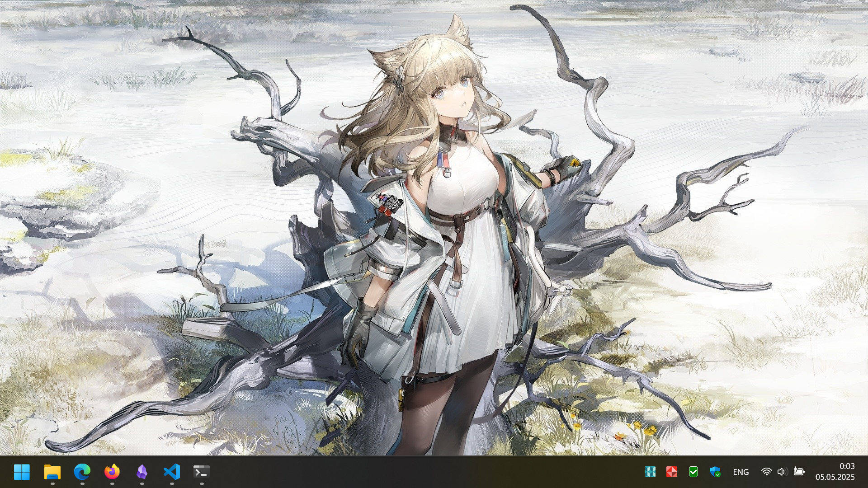
Task: Open Windows Security from the tray shield
Action: (x=715, y=472)
